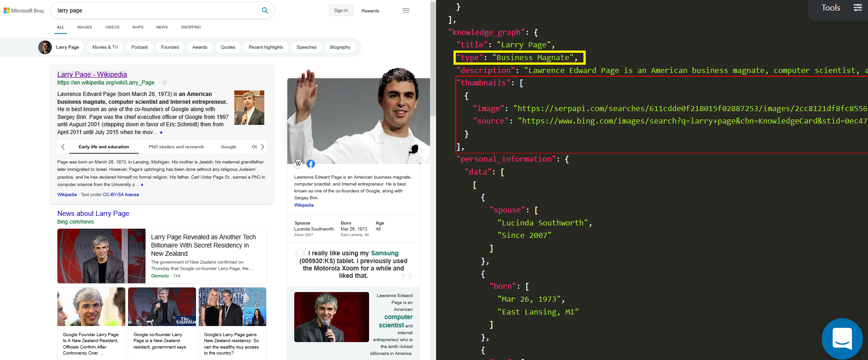The height and width of the screenshot is (360, 868).
Task: Click info icon beside Wikipedia URL
Action: coord(165,83)
